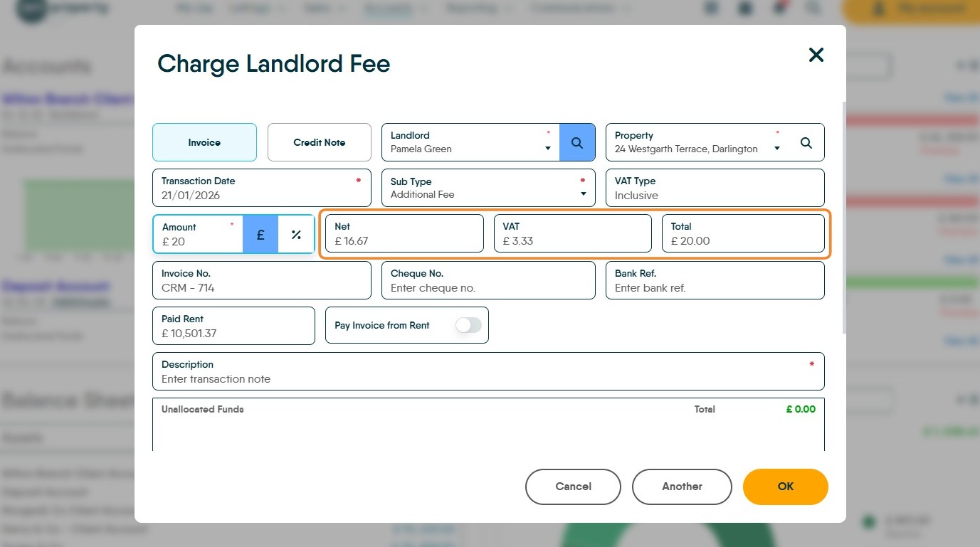Switch amount mode to percentage
This screenshot has width=980, height=547.
(296, 234)
